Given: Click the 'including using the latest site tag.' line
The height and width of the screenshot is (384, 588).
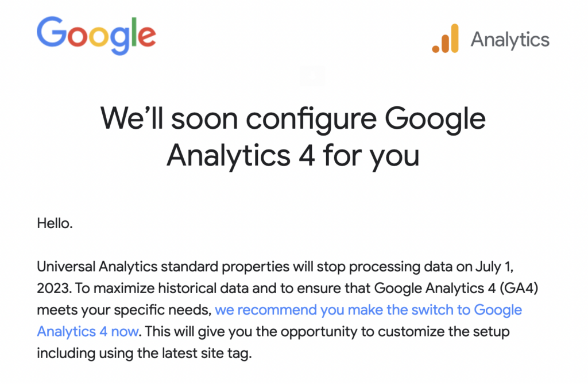Looking at the screenshot, I should point(144,353).
